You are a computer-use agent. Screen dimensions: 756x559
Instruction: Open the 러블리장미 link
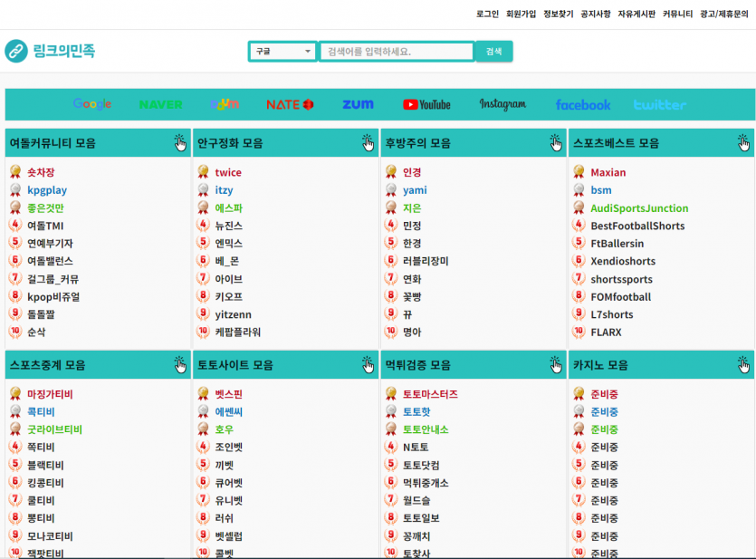pyautogui.click(x=426, y=261)
